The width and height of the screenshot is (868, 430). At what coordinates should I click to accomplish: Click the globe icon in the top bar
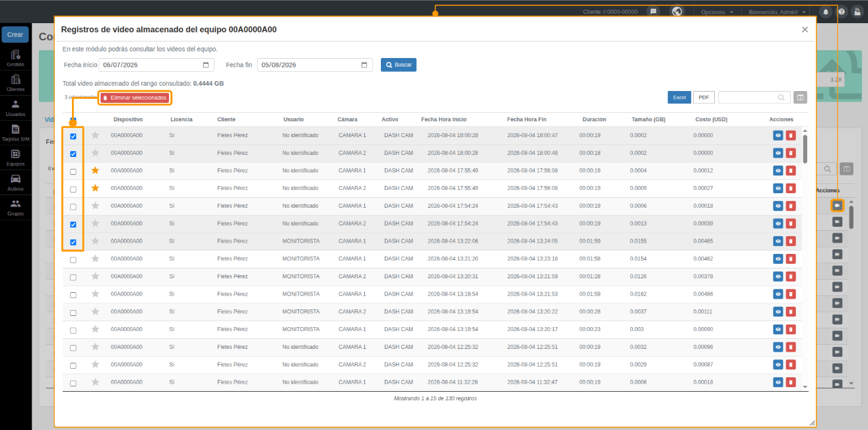click(x=677, y=12)
